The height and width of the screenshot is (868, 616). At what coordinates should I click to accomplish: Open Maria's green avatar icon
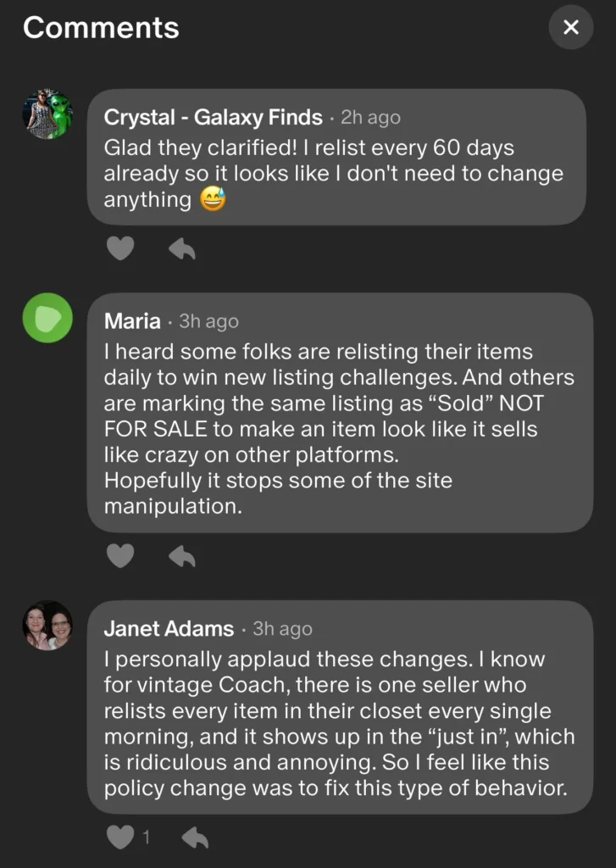pos(47,318)
